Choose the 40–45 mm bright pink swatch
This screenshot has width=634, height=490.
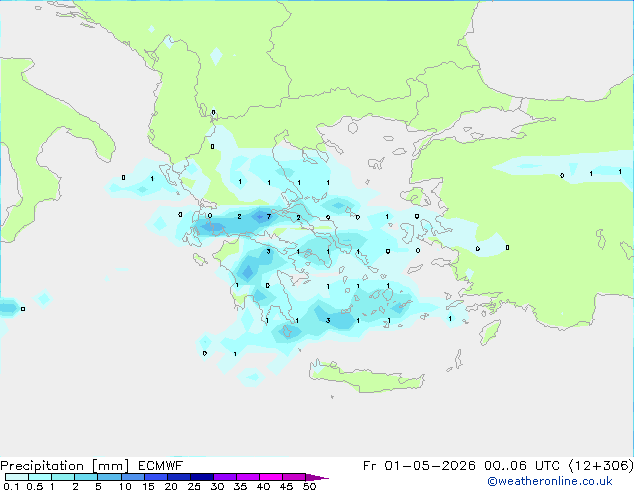tap(271, 477)
